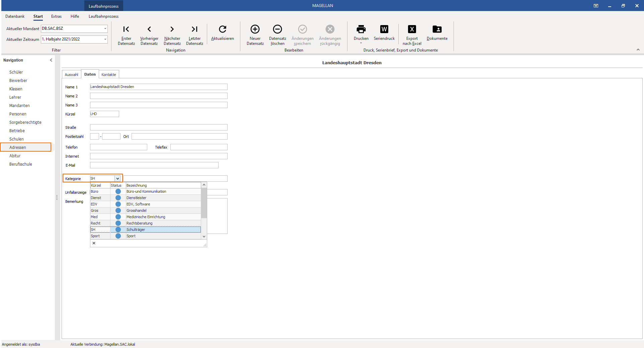
Task: Open Betriebe in navigation
Action: [x=17, y=131]
